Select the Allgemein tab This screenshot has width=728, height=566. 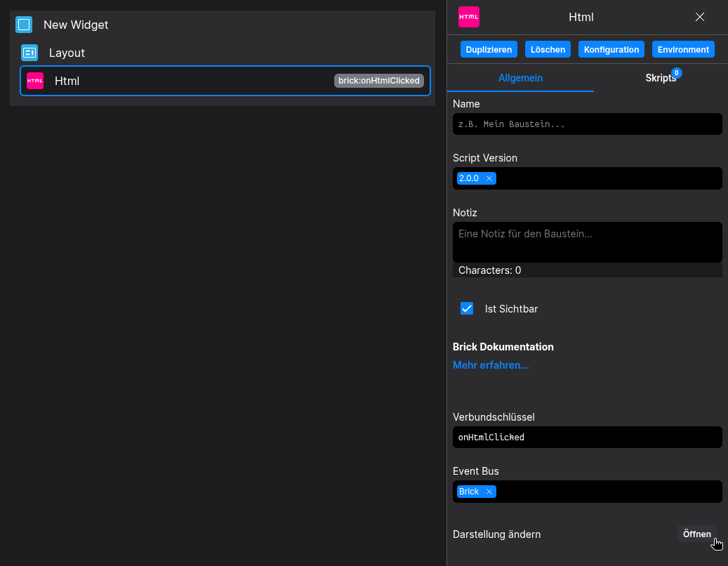(520, 78)
